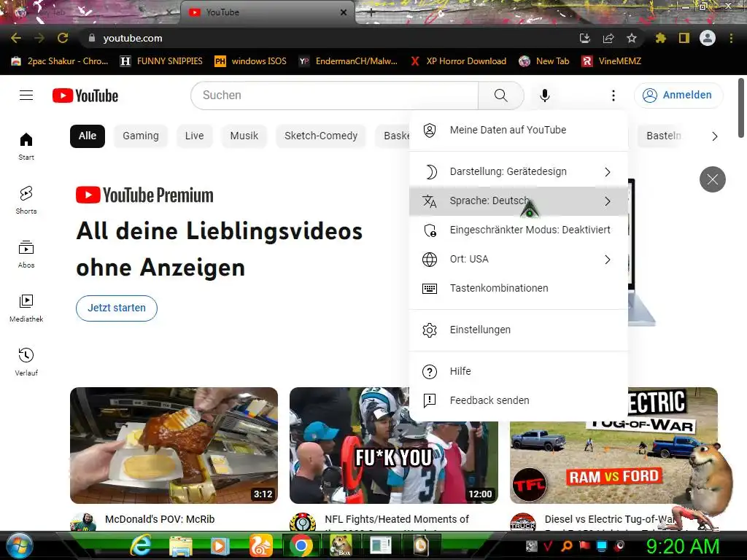Launch Internet Explorer from taskbar
Screen dimensions: 747x560
(x=141, y=545)
